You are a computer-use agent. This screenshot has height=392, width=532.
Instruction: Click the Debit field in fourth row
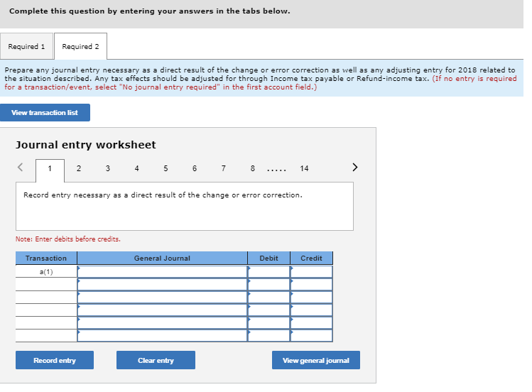pos(268,310)
